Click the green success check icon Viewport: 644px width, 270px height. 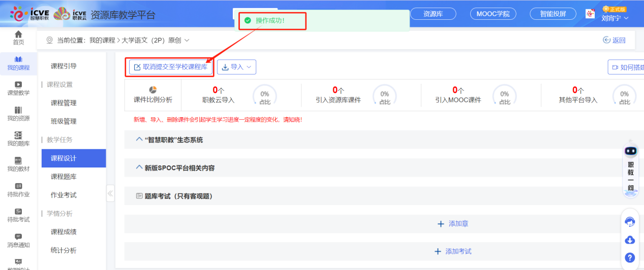248,20
